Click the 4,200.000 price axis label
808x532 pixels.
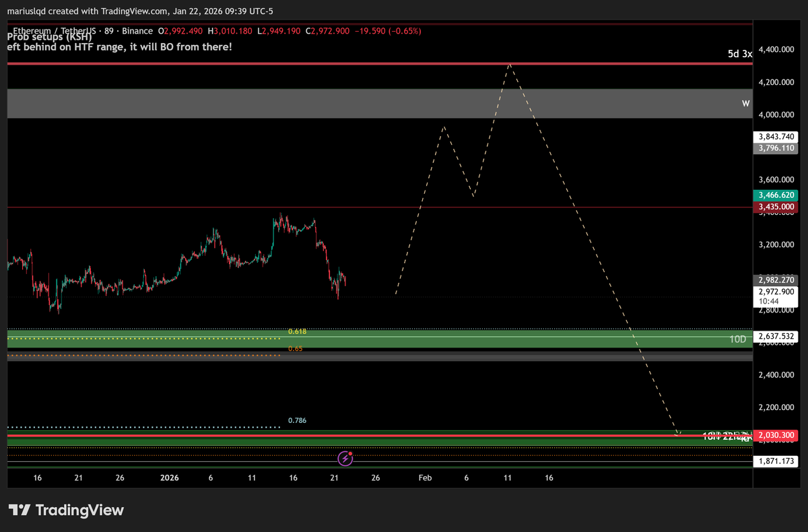tap(776, 82)
